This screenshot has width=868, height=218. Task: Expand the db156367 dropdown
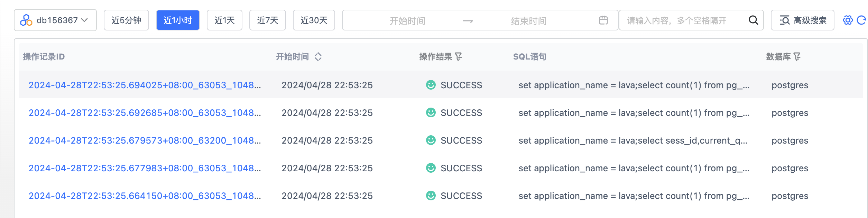(84, 20)
